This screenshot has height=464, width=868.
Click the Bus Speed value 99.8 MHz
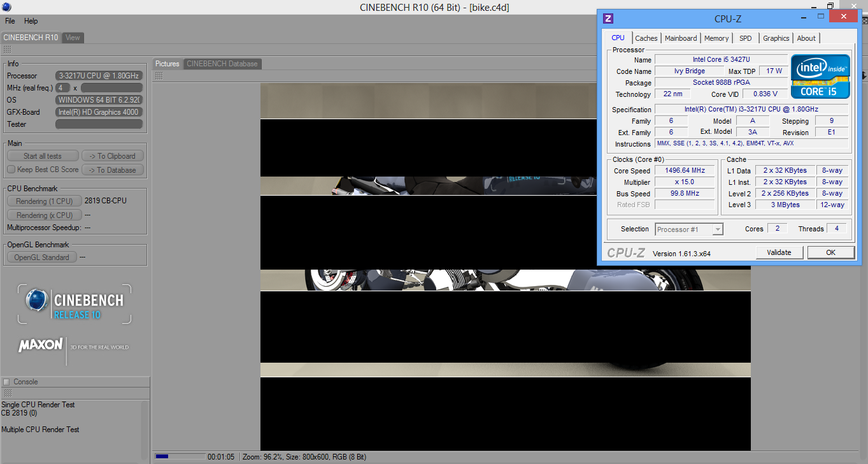coord(685,194)
